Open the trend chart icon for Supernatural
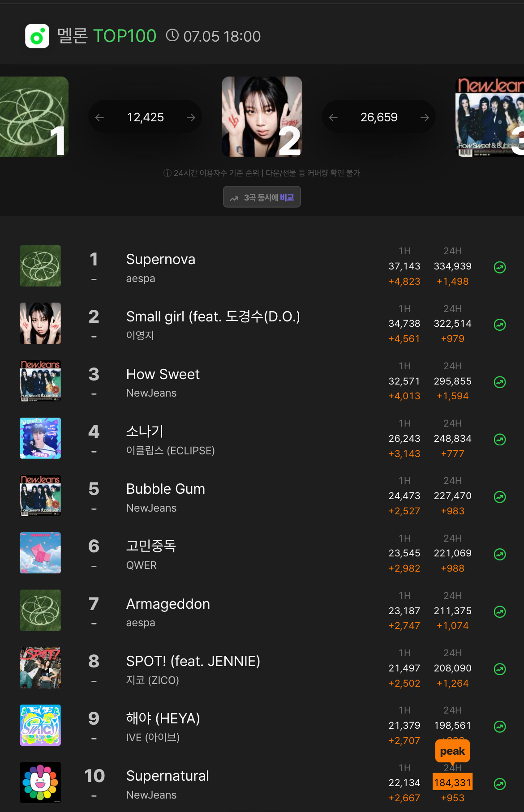This screenshot has width=524, height=812. [500, 784]
